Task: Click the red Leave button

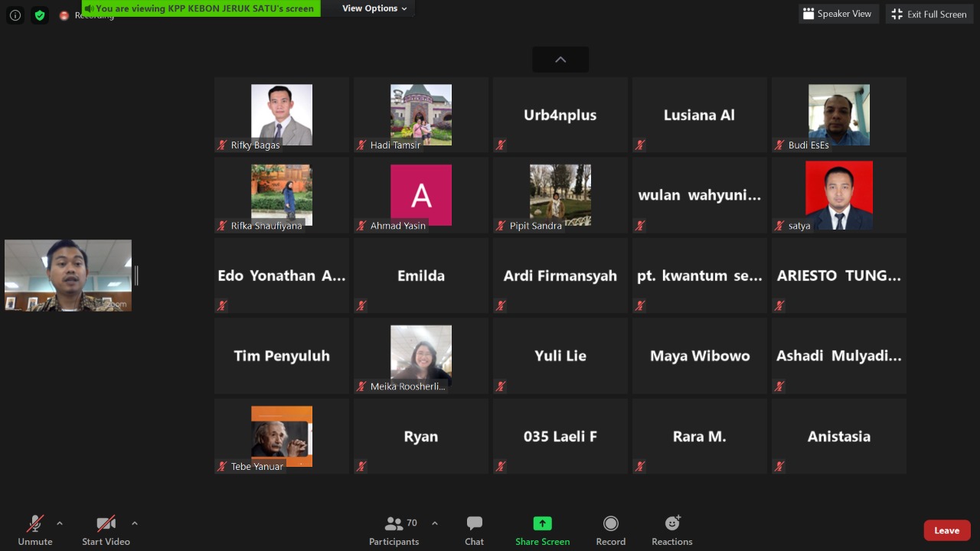Action: click(x=946, y=530)
